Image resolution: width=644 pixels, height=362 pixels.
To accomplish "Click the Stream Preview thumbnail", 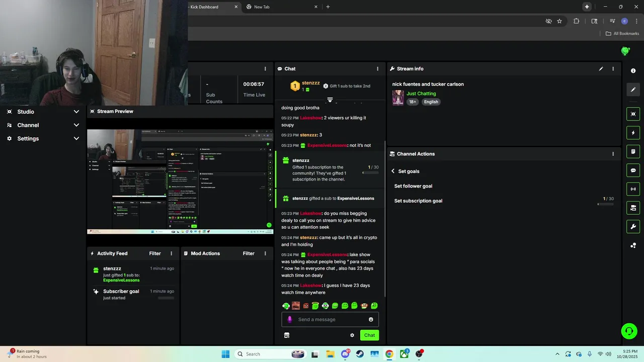I will coord(180,182).
